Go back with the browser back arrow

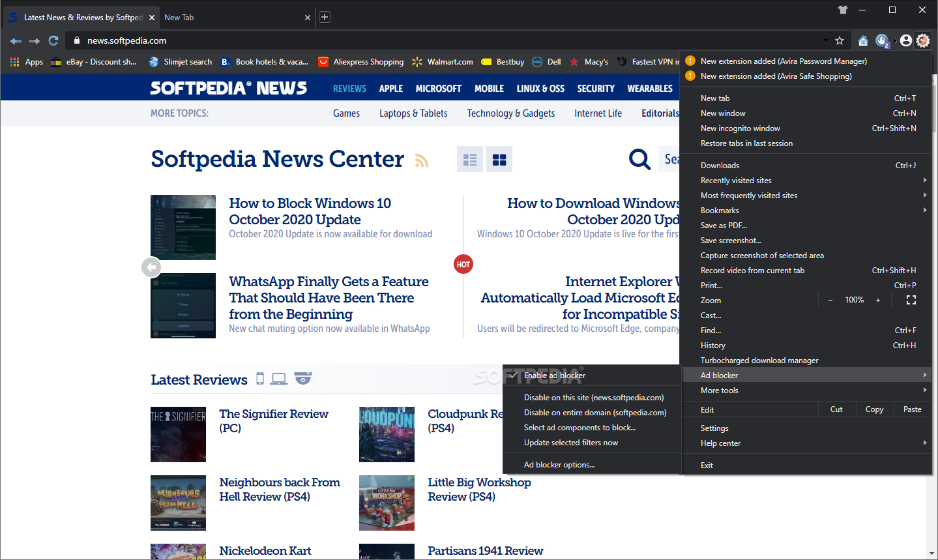pos(16,40)
